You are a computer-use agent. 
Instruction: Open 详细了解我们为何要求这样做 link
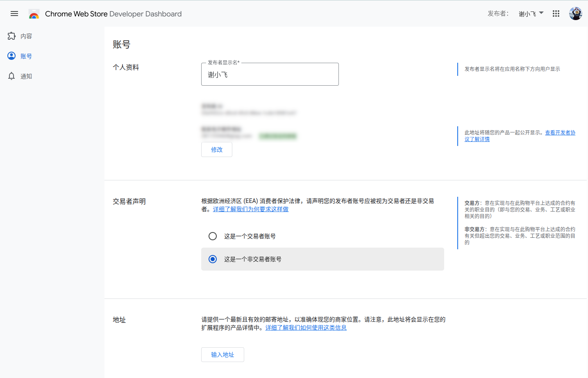tap(250, 209)
